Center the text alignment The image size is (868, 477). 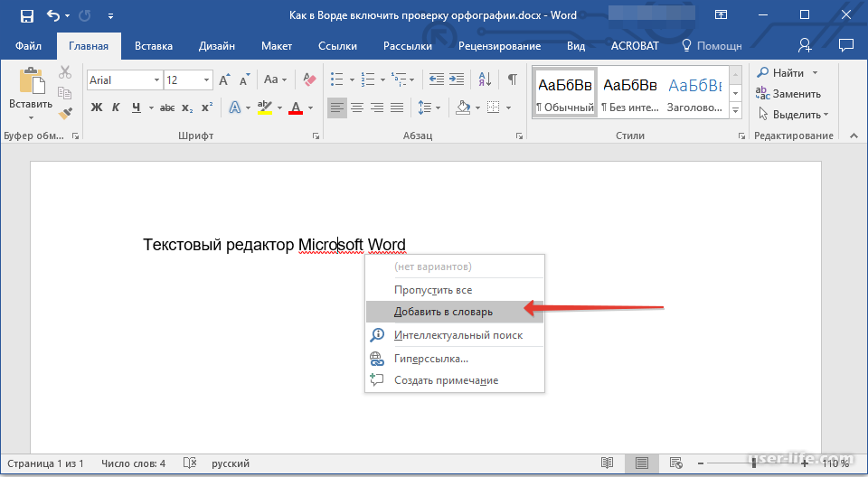[357, 108]
